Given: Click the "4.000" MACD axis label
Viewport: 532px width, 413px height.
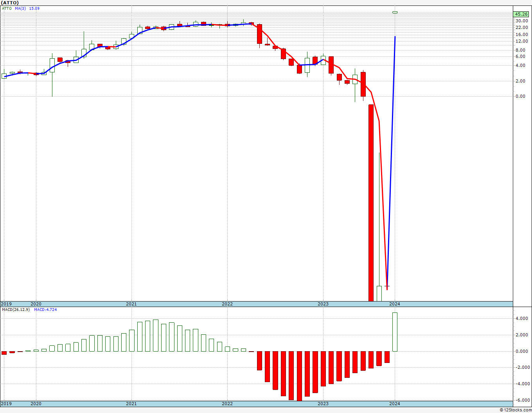Looking at the screenshot, I should point(522,319).
